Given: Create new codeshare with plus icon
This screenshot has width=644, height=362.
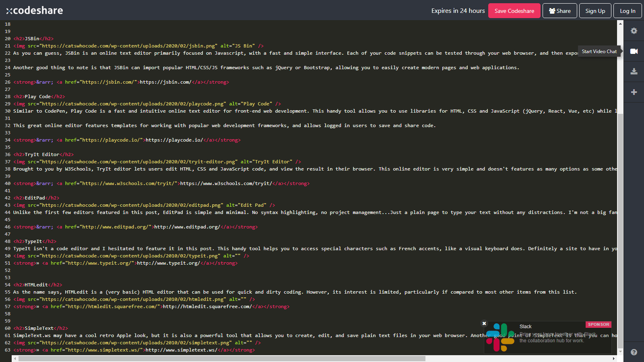Looking at the screenshot, I should click(634, 92).
